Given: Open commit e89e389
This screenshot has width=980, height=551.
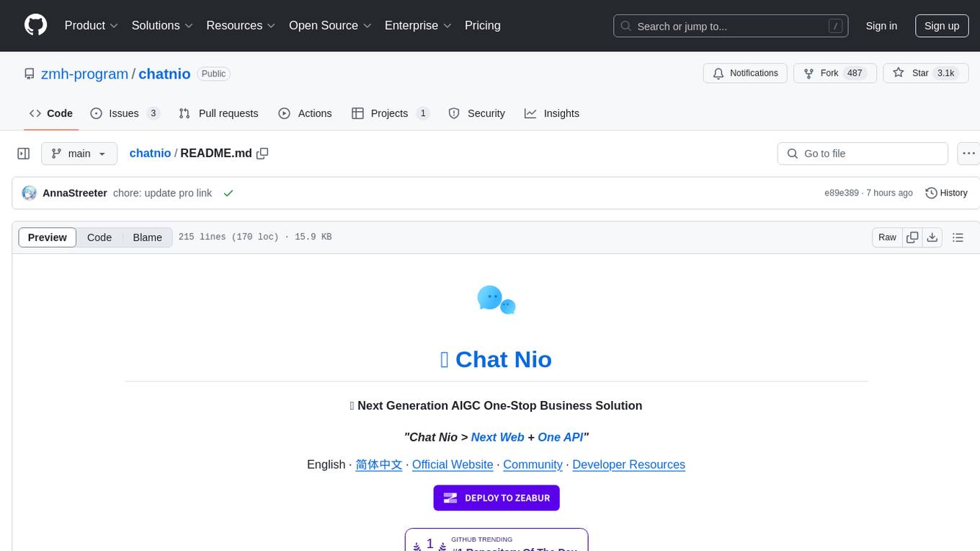Looking at the screenshot, I should tap(842, 193).
